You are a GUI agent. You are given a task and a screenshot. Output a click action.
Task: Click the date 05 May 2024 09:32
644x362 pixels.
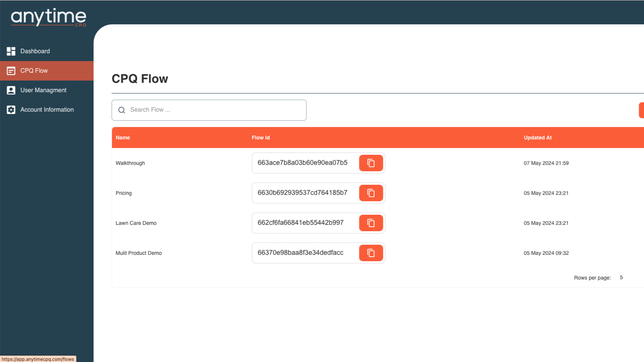click(x=546, y=253)
